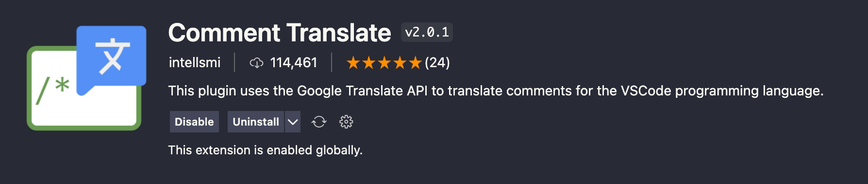Click the fourth rating star
Screen dimensions: 868x184
click(x=400, y=63)
